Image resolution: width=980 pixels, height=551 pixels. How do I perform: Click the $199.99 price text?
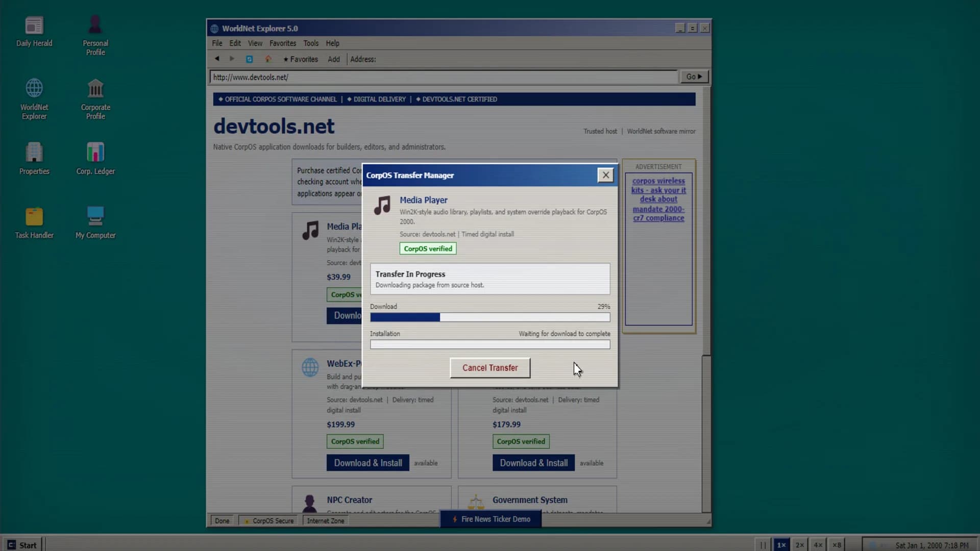[340, 424]
